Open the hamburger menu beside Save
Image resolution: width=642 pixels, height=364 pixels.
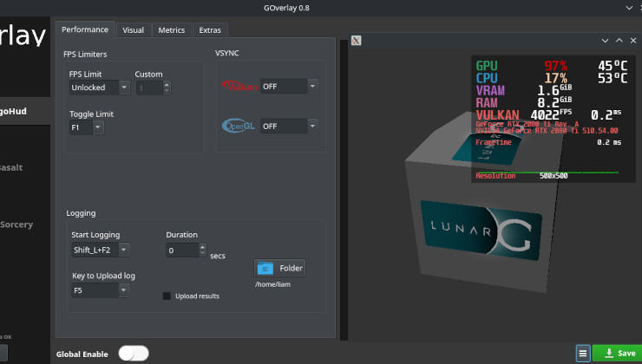pyautogui.click(x=583, y=354)
